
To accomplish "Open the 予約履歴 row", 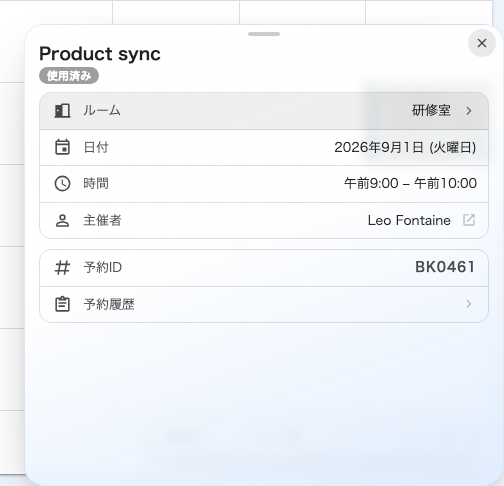I will (x=264, y=304).
